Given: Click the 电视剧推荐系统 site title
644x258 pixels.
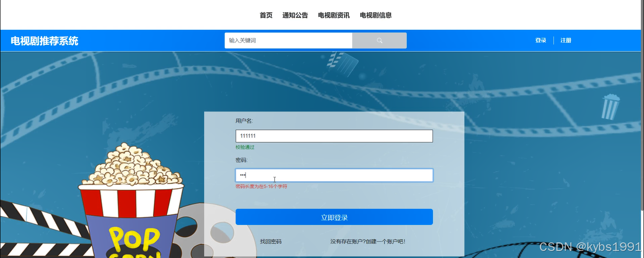Looking at the screenshot, I should [44, 41].
